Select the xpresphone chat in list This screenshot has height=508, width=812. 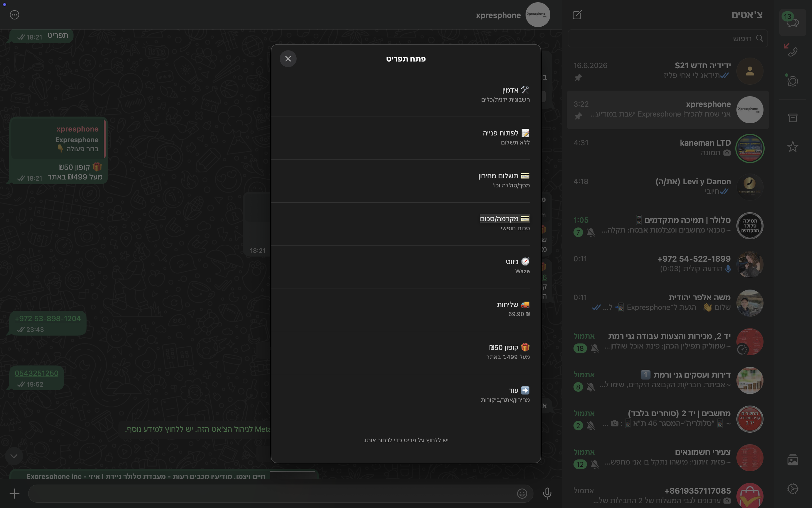pos(668,110)
